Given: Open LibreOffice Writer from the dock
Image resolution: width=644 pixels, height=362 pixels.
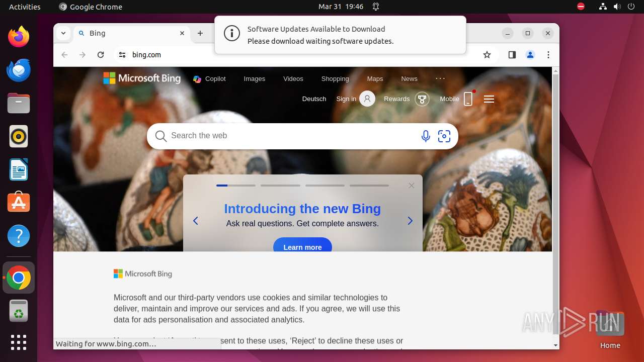Looking at the screenshot, I should (19, 169).
